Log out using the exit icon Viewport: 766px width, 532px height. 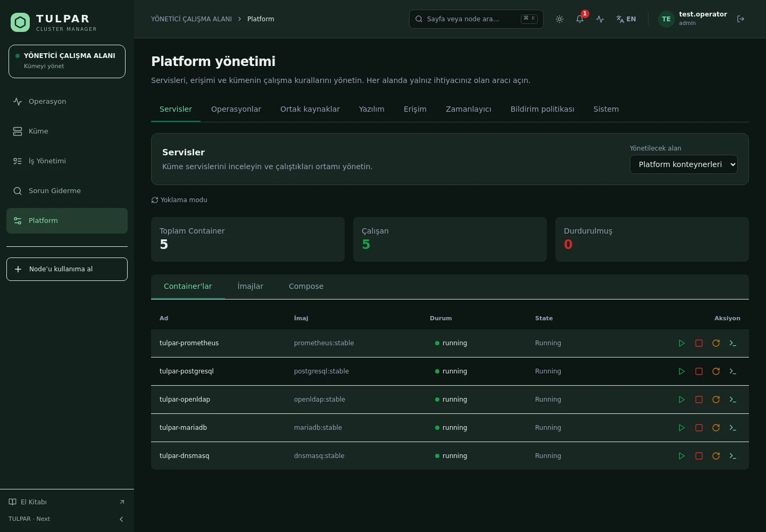(740, 19)
